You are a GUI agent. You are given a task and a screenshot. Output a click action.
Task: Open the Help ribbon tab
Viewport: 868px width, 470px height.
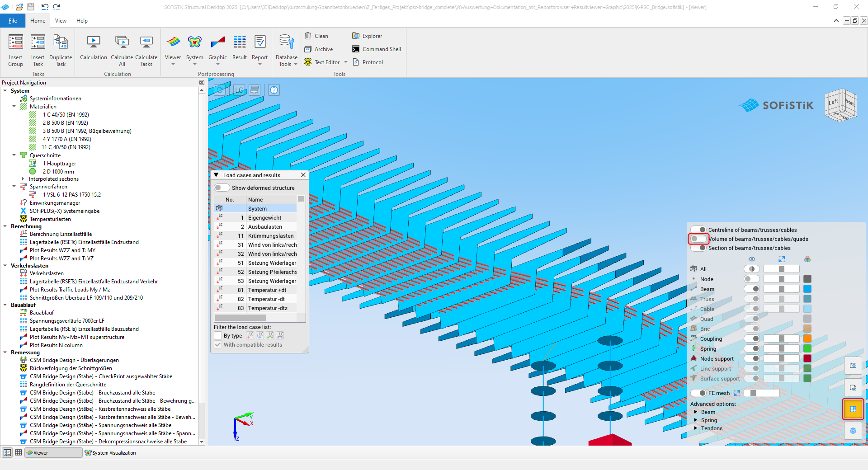82,21
